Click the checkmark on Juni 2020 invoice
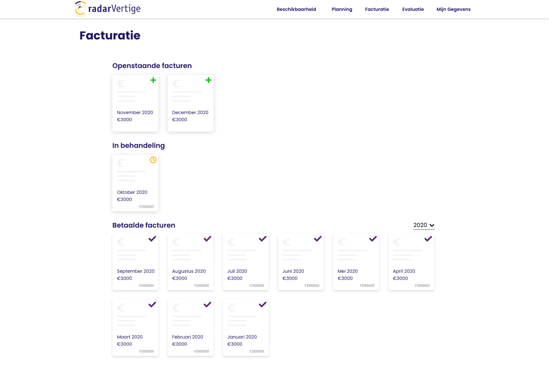This screenshot has height=392, width=549. click(318, 239)
